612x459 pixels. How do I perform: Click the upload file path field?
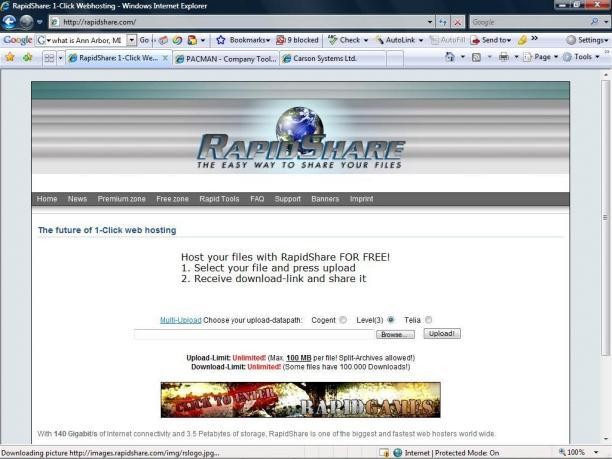254,334
